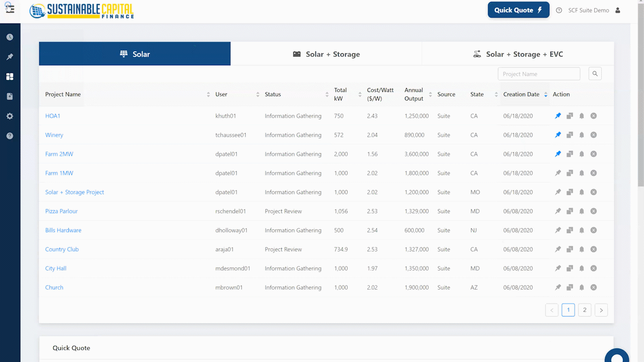The height and width of the screenshot is (362, 644).
Task: Open the settings gear in sidebar
Action: (10, 116)
